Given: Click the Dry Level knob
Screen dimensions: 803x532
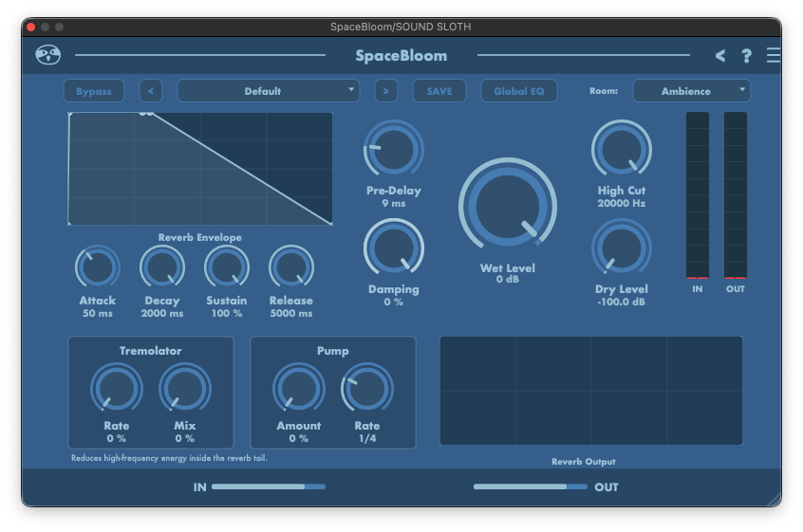Looking at the screenshot, I should click(622, 248).
